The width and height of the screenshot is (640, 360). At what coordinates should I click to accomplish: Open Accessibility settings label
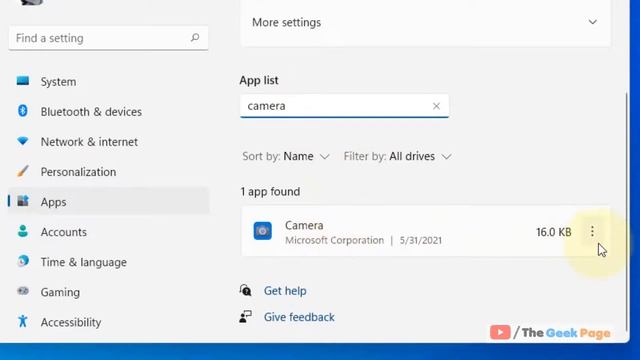[x=71, y=322]
